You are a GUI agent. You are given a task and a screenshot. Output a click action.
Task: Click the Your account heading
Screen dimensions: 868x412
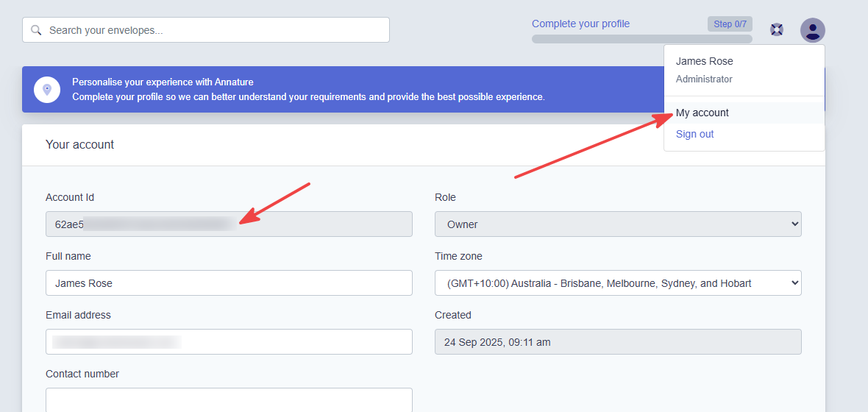(x=79, y=144)
